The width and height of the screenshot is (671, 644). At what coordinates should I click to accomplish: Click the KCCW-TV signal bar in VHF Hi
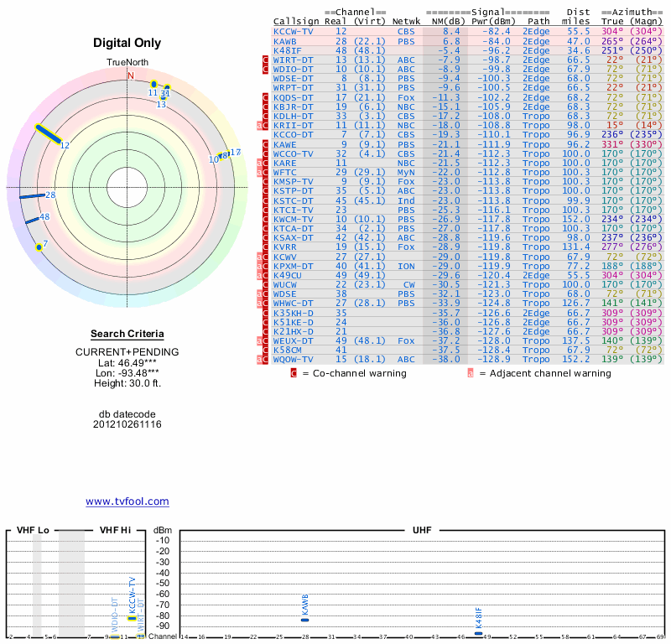132,618
